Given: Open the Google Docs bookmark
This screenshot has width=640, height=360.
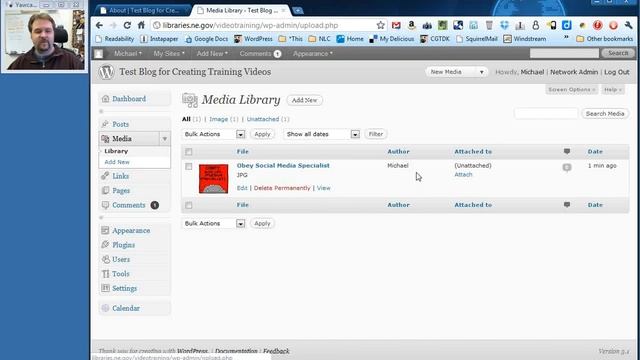Looking at the screenshot, I should click(207, 39).
